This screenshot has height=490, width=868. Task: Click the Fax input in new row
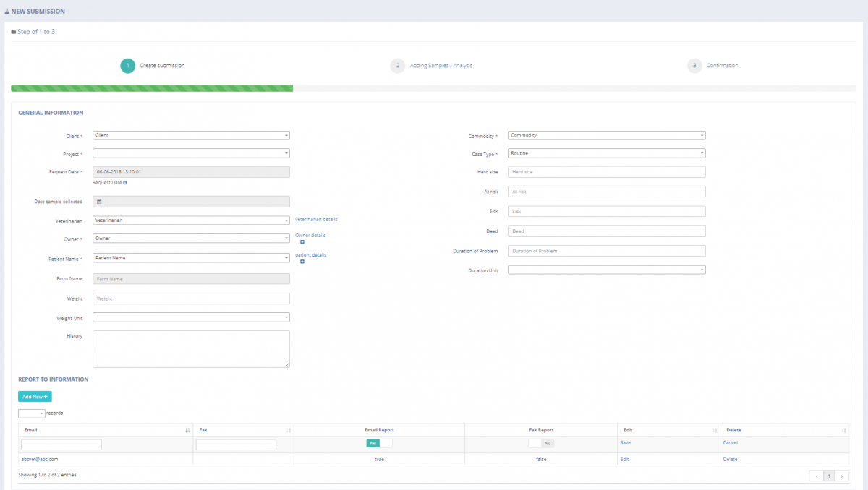click(x=236, y=444)
